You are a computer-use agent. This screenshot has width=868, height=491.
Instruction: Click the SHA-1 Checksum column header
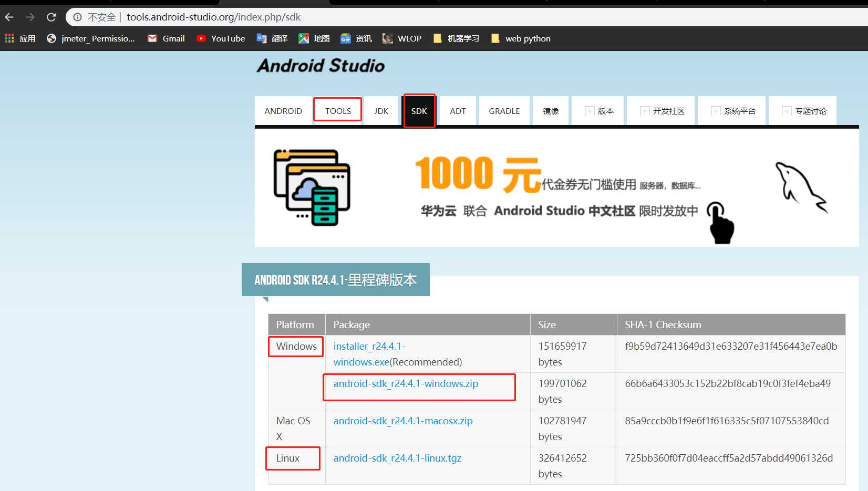coord(731,325)
